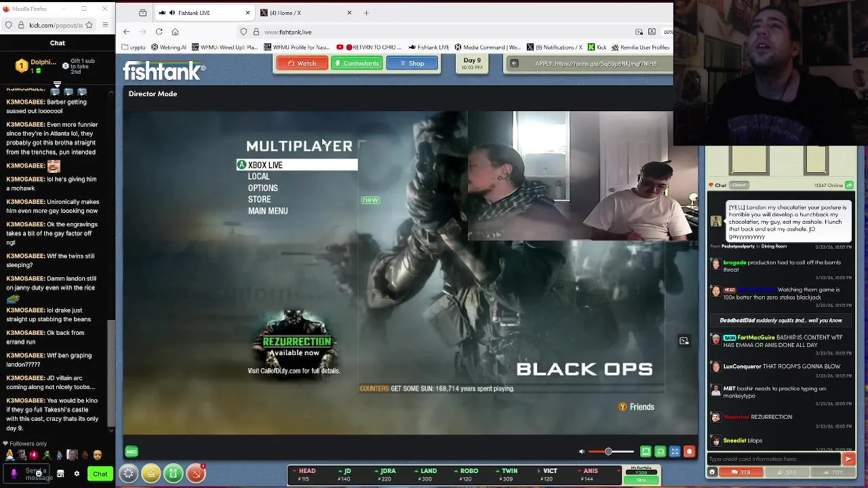The width and height of the screenshot is (868, 488).
Task: Open Firefox hamburger menu in Kick window
Action: (105, 25)
